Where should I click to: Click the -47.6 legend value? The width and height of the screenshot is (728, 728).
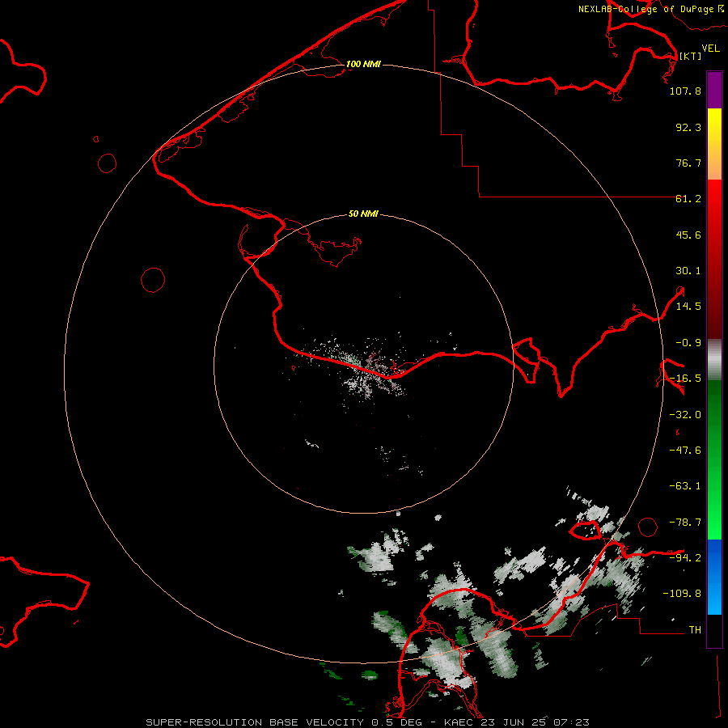point(685,451)
